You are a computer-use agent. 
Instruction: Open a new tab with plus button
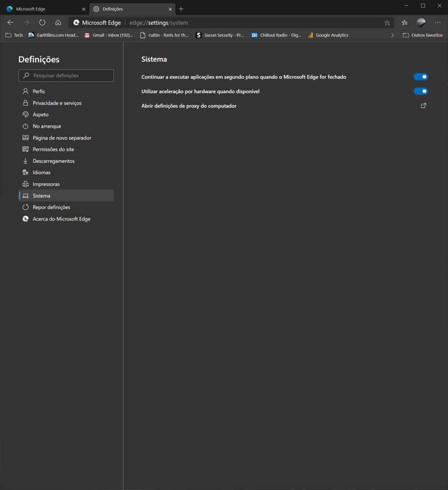pos(181,9)
